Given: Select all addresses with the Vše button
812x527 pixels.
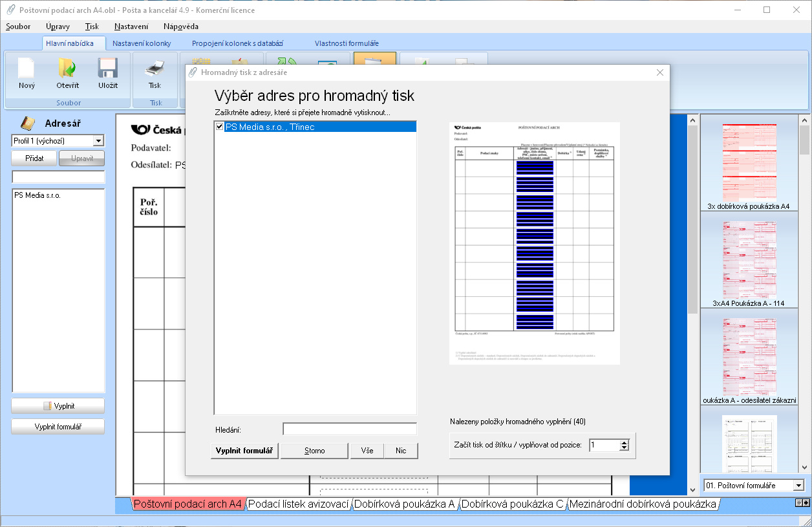Looking at the screenshot, I should 367,451.
